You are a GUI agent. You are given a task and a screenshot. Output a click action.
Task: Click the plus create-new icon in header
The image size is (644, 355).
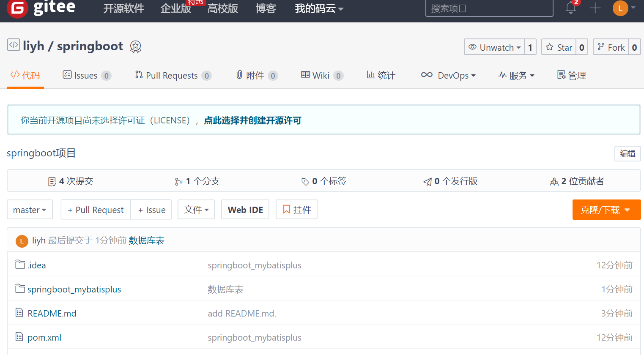tap(595, 8)
